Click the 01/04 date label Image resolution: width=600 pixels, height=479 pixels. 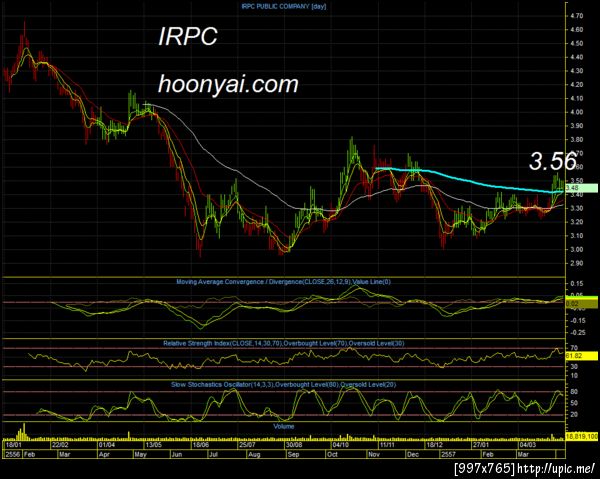[x=107, y=445]
